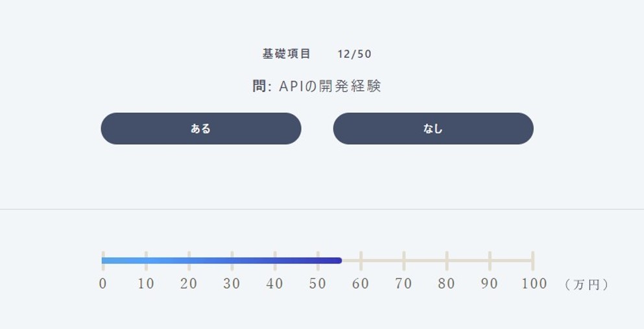Click the 30 tick mark on the scale
Image resolution: width=644 pixels, height=329 pixels.
tap(232, 261)
